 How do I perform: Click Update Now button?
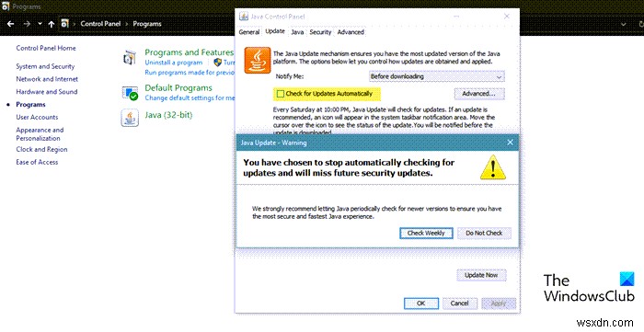coord(481,275)
